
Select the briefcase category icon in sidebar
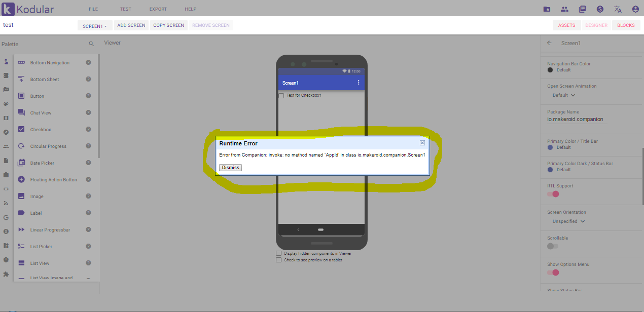pyautogui.click(x=6, y=175)
